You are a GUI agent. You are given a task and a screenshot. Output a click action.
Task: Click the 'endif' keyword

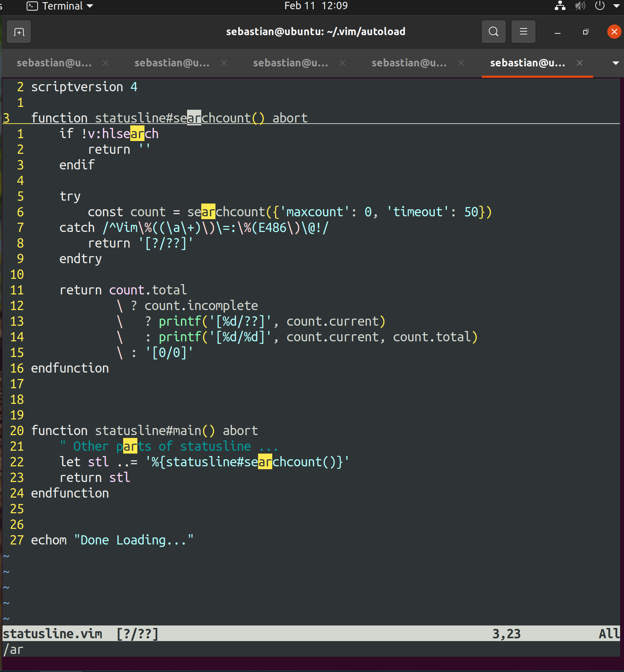pyautogui.click(x=77, y=165)
